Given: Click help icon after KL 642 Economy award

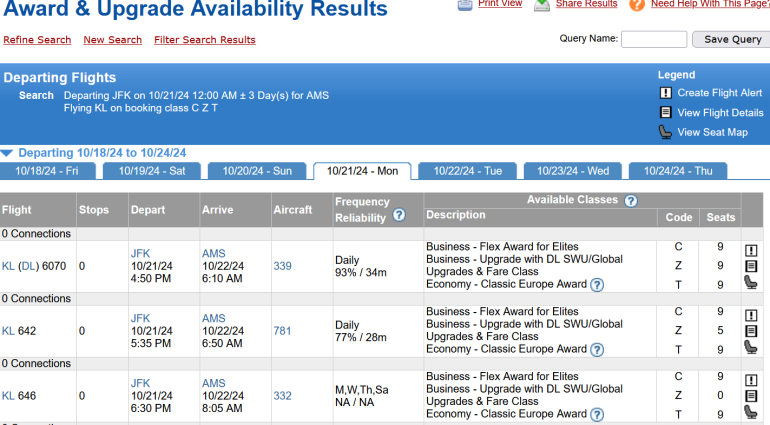Looking at the screenshot, I should [x=597, y=349].
